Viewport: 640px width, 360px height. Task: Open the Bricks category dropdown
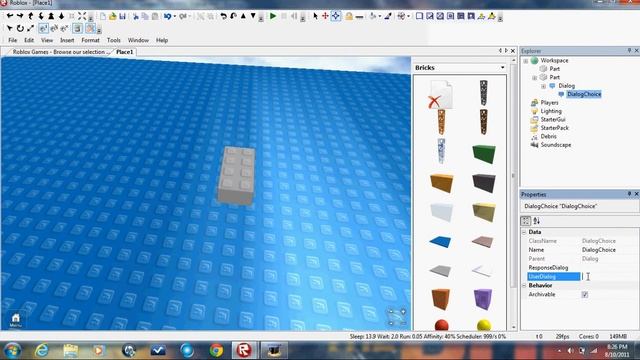[502, 67]
